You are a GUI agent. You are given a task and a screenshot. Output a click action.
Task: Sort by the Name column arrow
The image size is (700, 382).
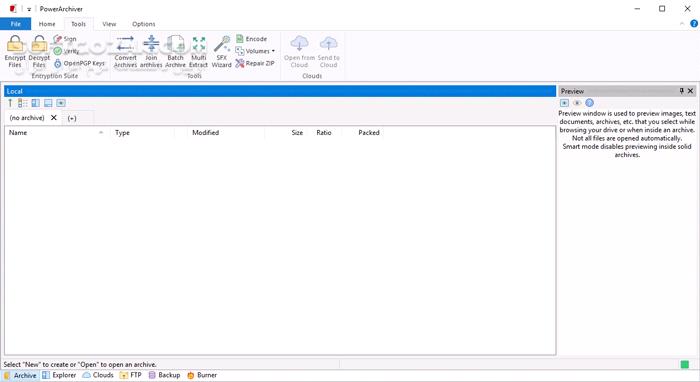click(101, 133)
